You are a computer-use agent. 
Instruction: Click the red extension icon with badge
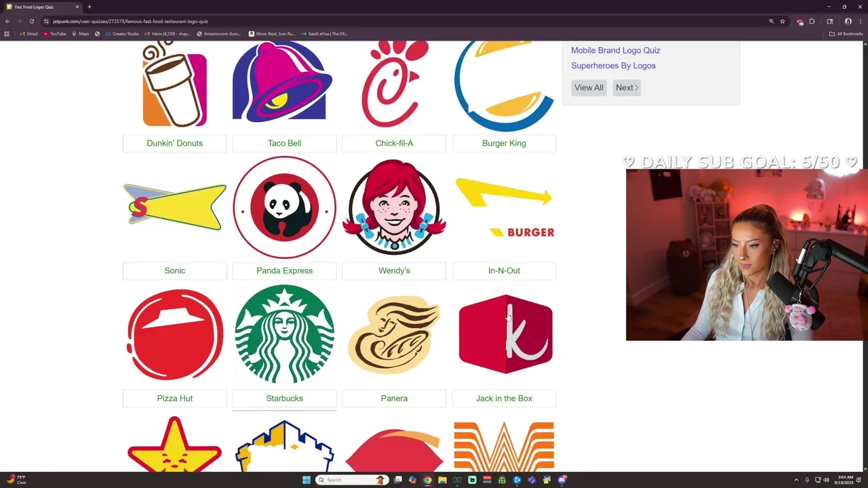[x=800, y=22]
